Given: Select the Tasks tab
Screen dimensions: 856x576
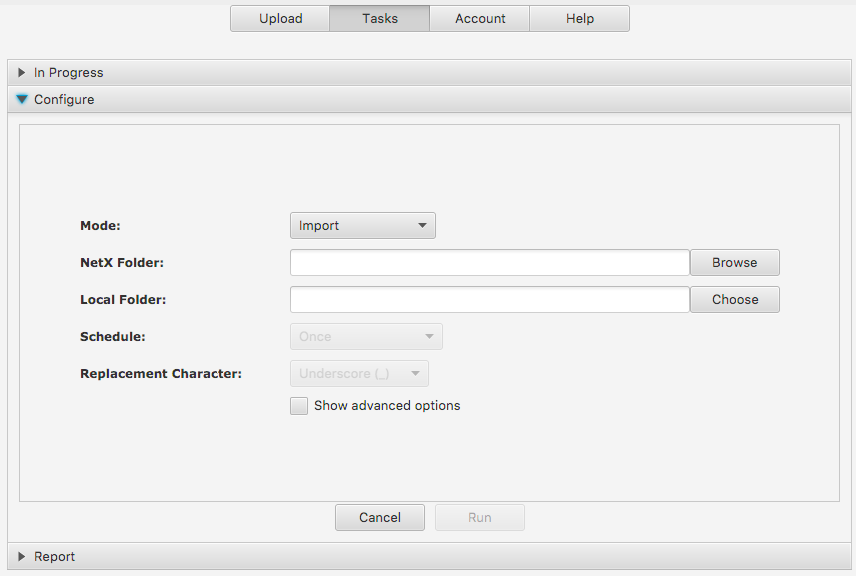Looking at the screenshot, I should tap(380, 19).
